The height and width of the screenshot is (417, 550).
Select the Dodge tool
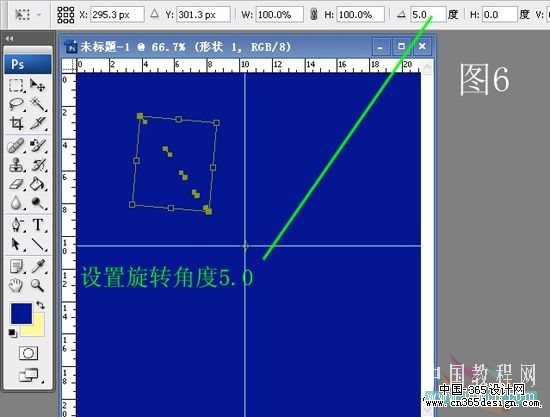pyautogui.click(x=37, y=202)
